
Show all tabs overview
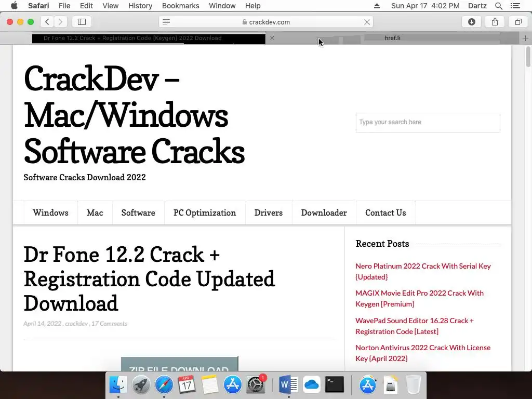(518, 22)
